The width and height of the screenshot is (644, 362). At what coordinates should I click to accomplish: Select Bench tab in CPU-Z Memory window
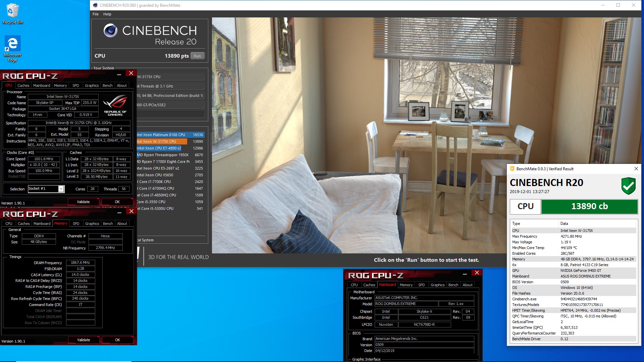point(108,224)
